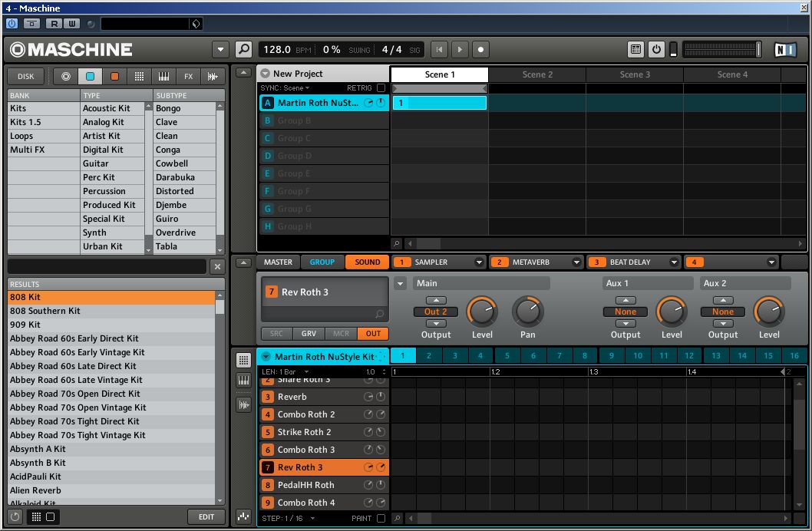
Task: Open the New Project dropdown arrow
Action: [265, 74]
